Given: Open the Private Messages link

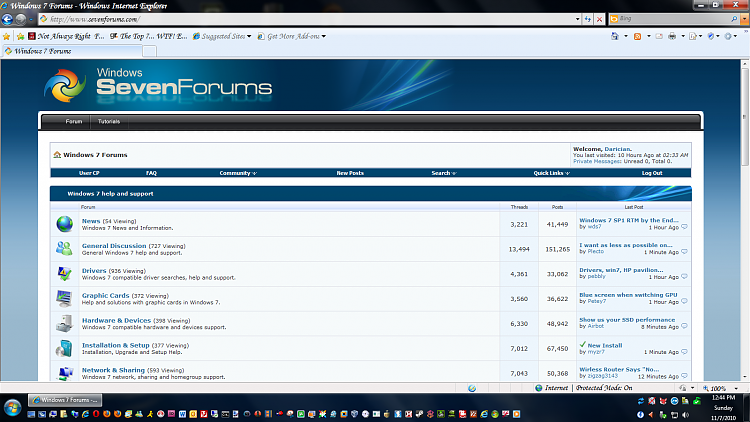Looking at the screenshot, I should coord(597,161).
